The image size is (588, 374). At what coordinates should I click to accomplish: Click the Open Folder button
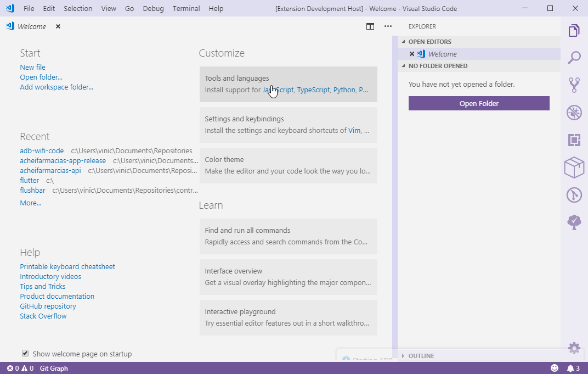pyautogui.click(x=479, y=103)
